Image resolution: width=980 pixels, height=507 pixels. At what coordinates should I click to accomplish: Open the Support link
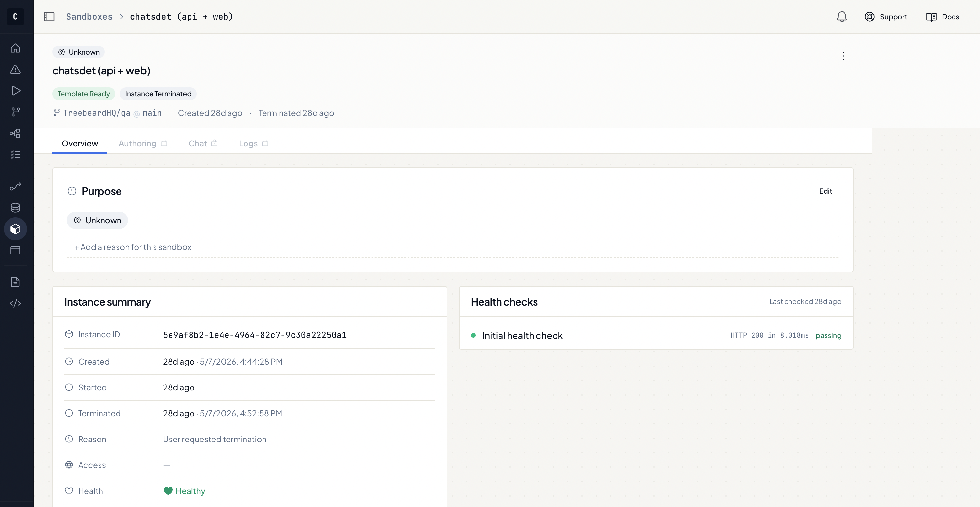pos(886,17)
